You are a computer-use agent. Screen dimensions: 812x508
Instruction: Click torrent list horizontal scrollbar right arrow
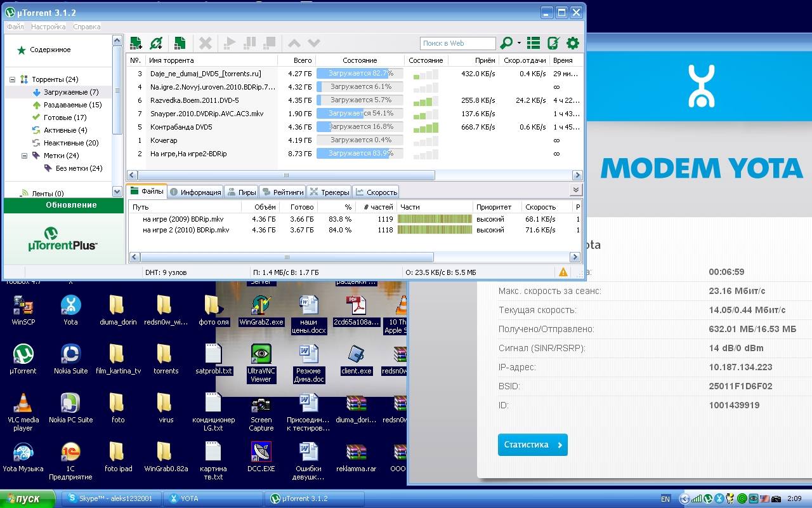pyautogui.click(x=577, y=175)
